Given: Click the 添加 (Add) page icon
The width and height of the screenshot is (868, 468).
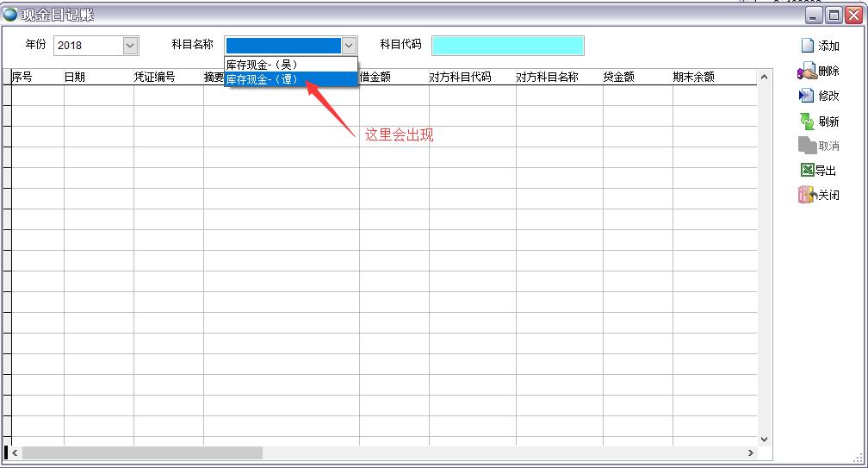Looking at the screenshot, I should point(807,46).
